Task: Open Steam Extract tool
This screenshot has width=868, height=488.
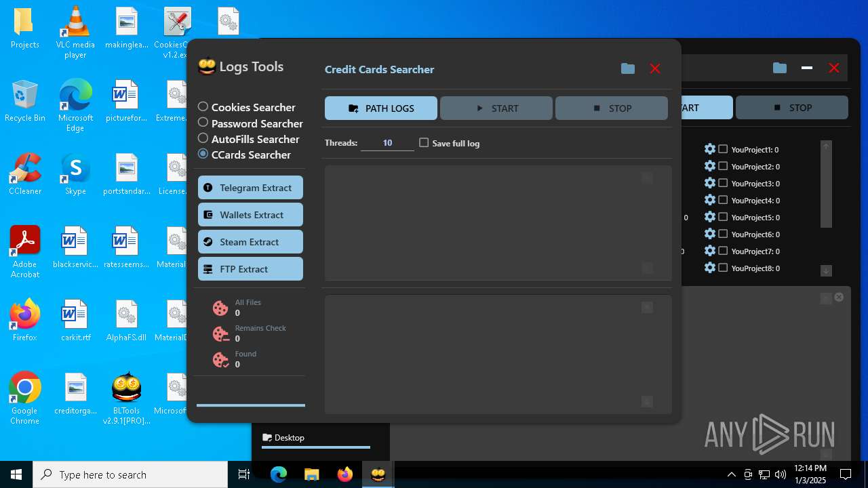Action: (250, 242)
